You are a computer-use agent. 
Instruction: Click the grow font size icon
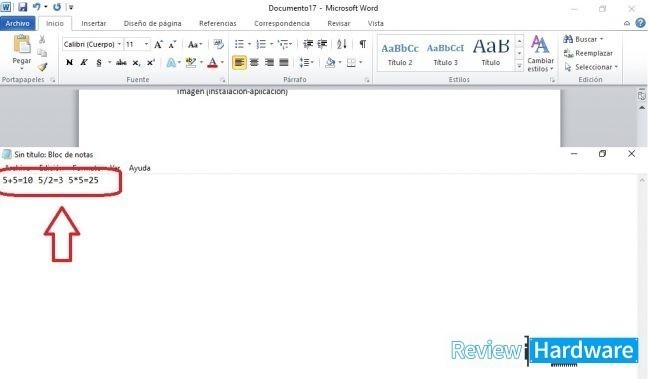158,44
